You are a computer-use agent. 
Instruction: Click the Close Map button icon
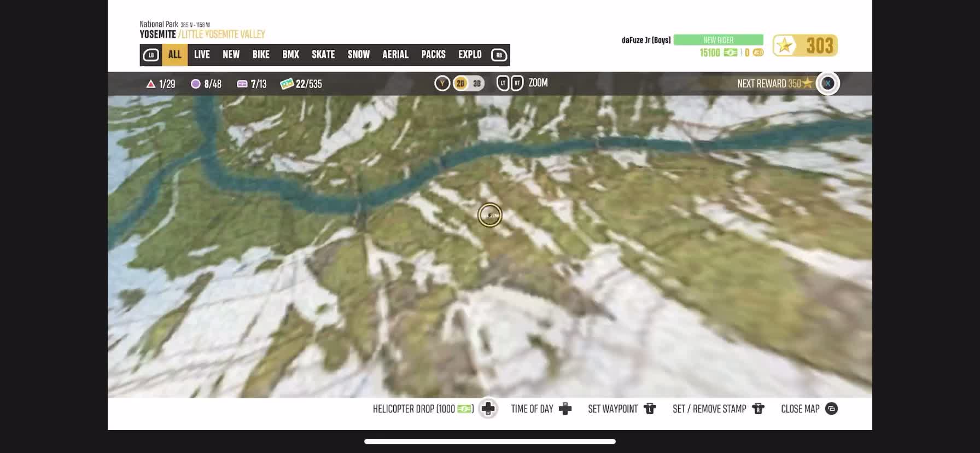(x=831, y=409)
